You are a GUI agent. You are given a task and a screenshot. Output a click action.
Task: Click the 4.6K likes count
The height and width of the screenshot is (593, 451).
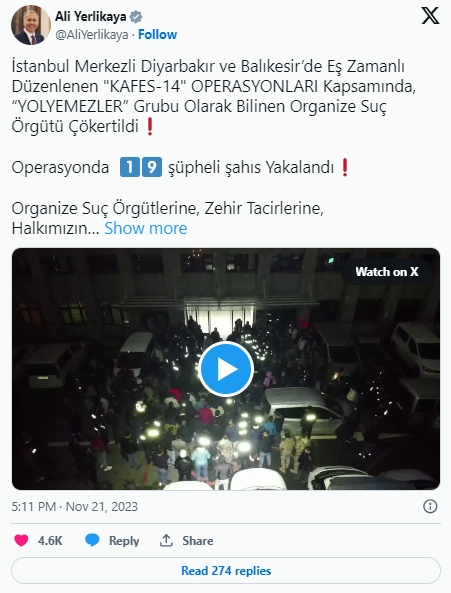click(x=50, y=540)
